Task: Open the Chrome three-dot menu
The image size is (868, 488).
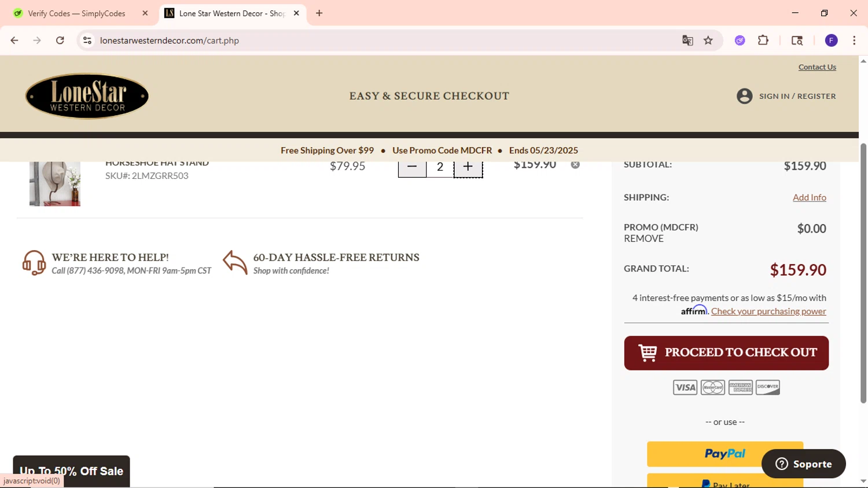Action: [x=854, y=41]
